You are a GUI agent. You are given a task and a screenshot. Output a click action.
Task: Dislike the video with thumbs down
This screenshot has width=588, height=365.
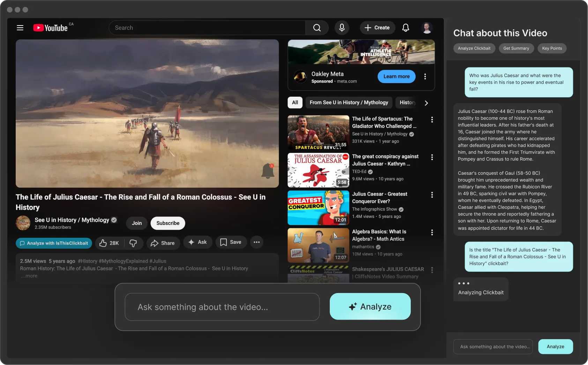[133, 243]
